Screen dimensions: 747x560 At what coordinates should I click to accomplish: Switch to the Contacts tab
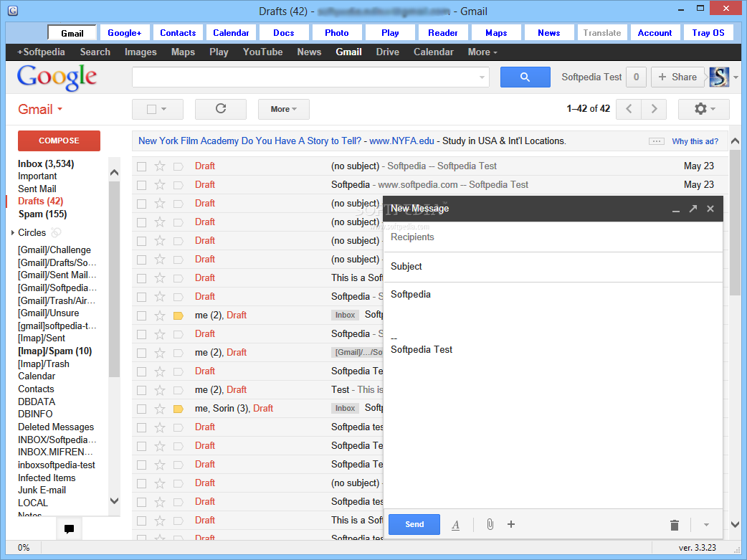178,33
